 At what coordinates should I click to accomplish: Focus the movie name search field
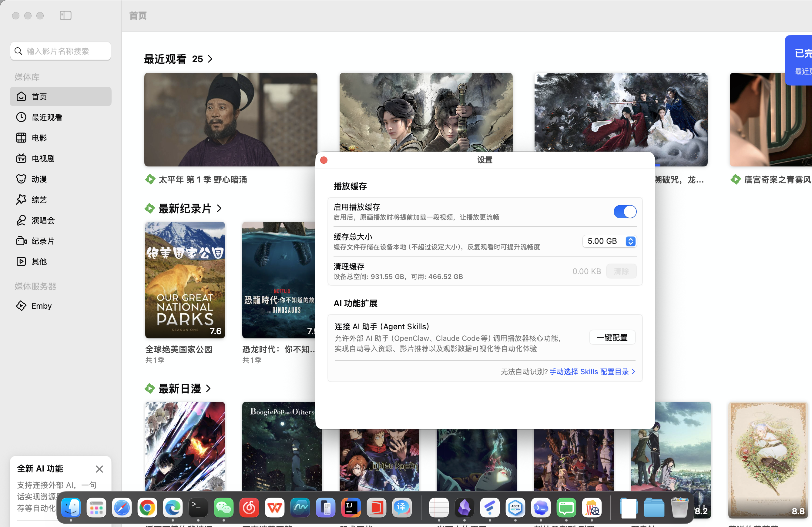coord(61,51)
